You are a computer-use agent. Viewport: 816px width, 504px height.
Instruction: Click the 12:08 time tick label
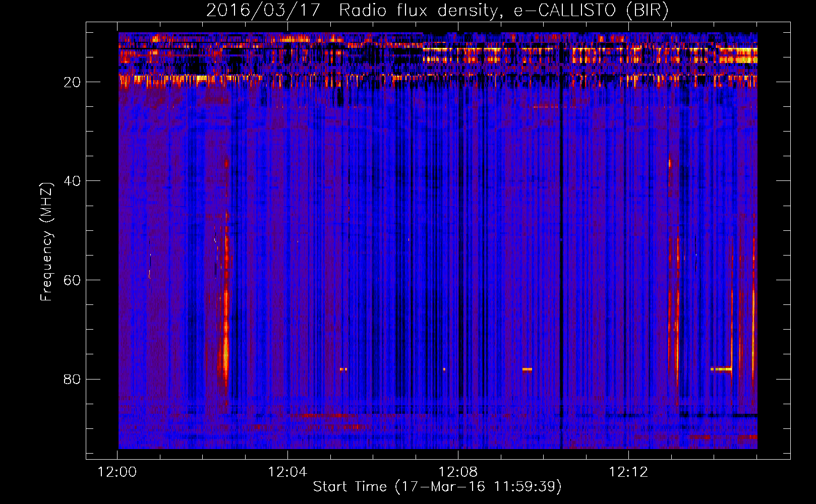coord(458,472)
